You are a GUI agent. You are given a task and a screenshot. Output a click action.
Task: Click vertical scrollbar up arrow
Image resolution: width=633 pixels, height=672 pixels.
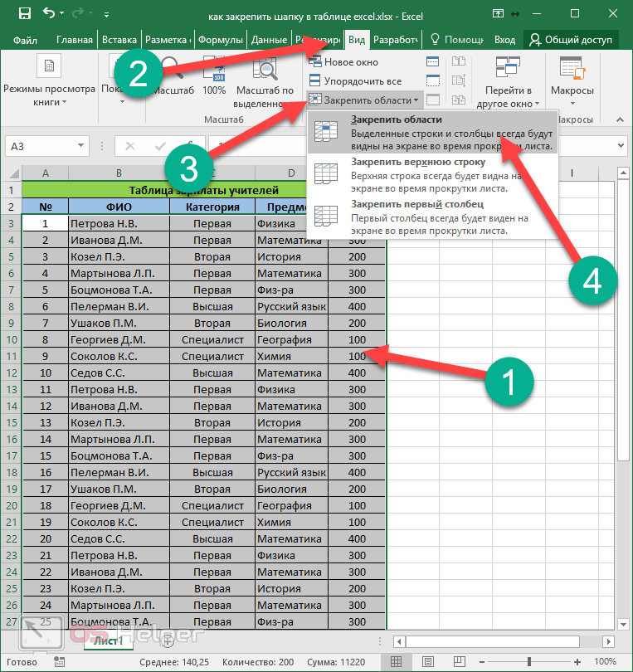click(x=623, y=173)
